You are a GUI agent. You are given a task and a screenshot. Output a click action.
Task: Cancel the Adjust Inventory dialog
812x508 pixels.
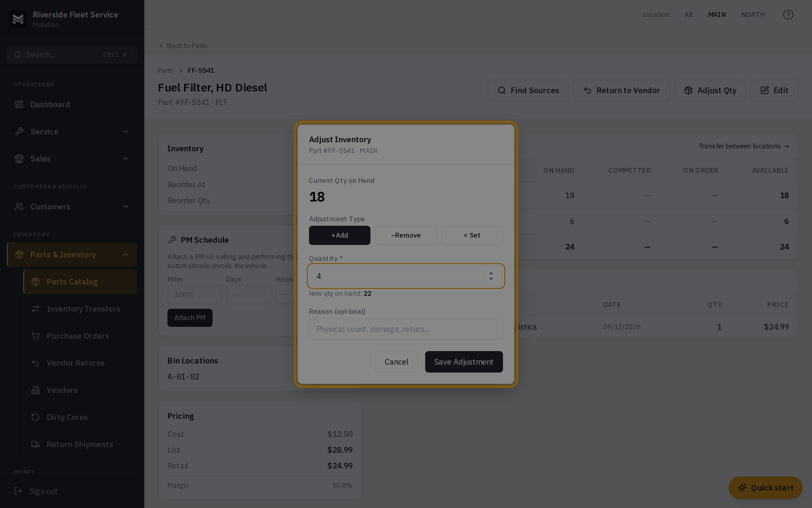(x=396, y=362)
